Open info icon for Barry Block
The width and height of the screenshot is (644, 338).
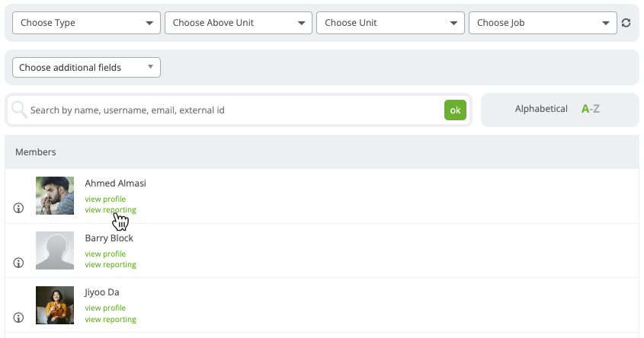click(18, 263)
